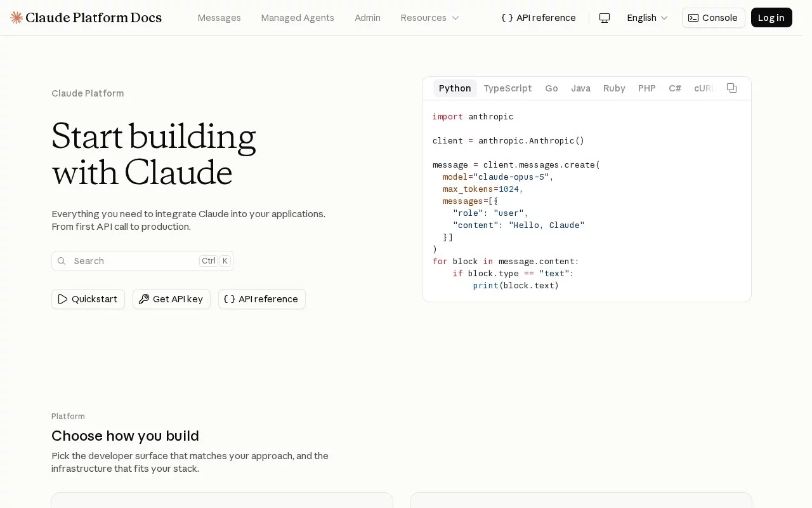Toggle the theme using monitor icon
This screenshot has width=812, height=508.
[x=605, y=18]
